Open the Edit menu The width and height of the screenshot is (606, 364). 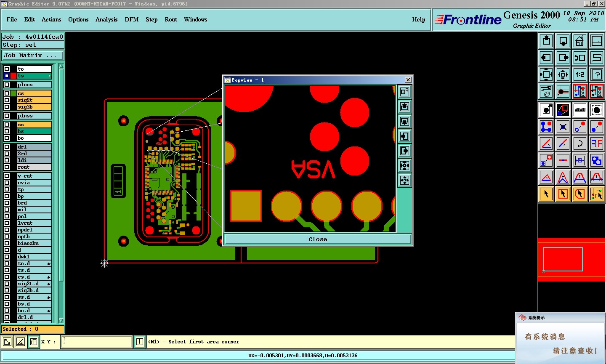tap(29, 19)
